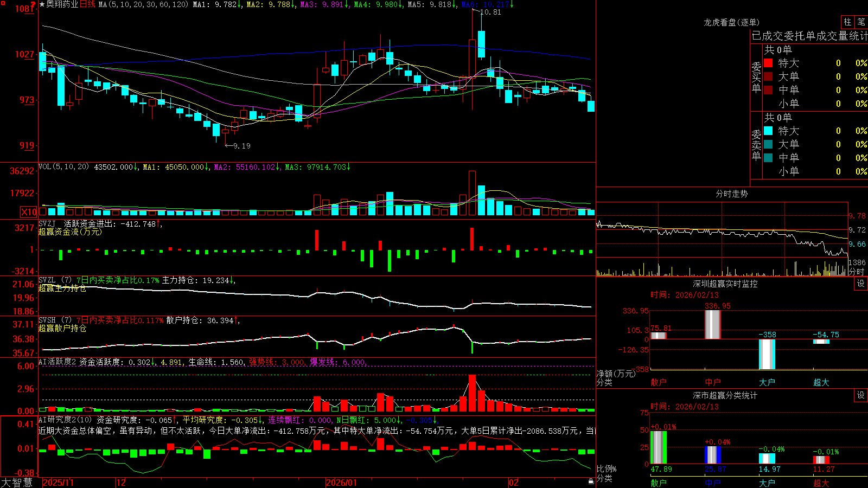Image resolution: width=868 pixels, height=488 pixels.
Task: Click the 9.19 low price annotation
Action: [241, 146]
